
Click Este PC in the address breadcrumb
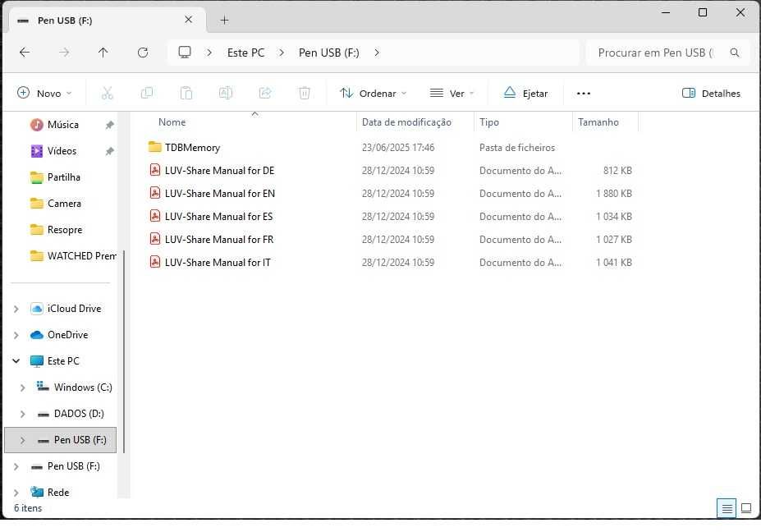tap(245, 53)
